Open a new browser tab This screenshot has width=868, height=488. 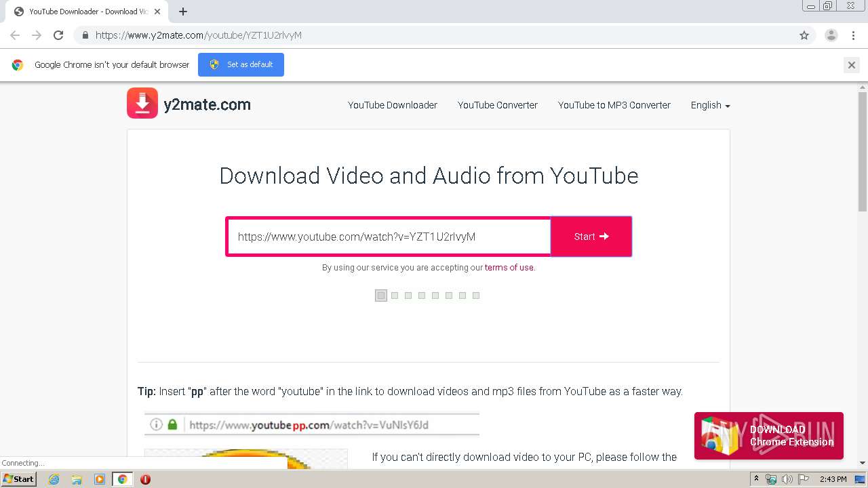(183, 12)
